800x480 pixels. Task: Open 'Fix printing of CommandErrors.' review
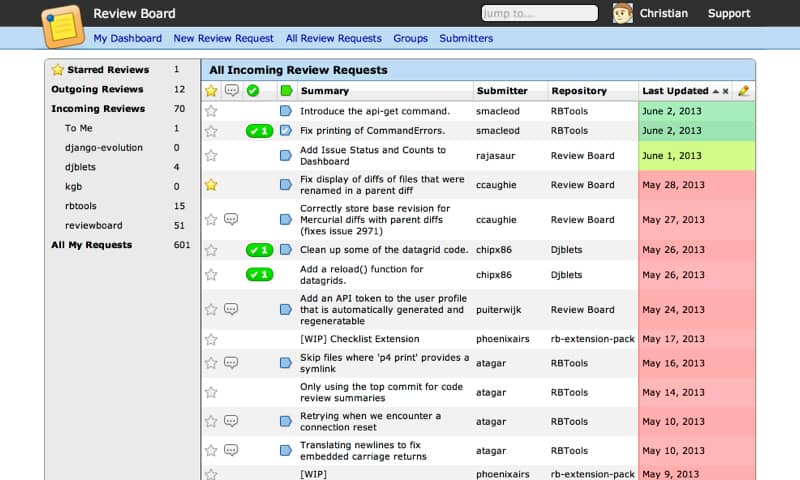pos(372,131)
